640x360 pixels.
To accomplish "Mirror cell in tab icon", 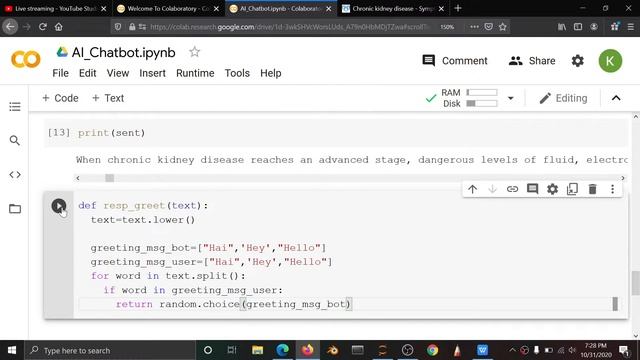I will (x=572, y=189).
